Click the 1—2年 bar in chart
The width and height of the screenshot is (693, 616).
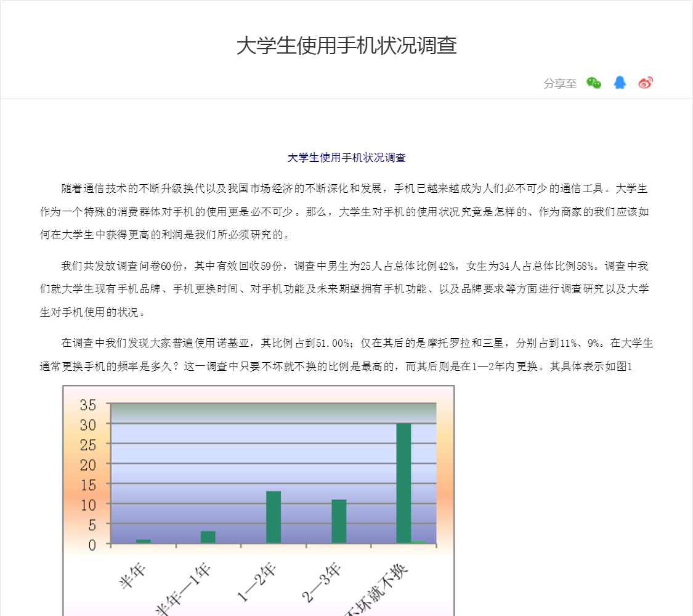[x=274, y=517]
